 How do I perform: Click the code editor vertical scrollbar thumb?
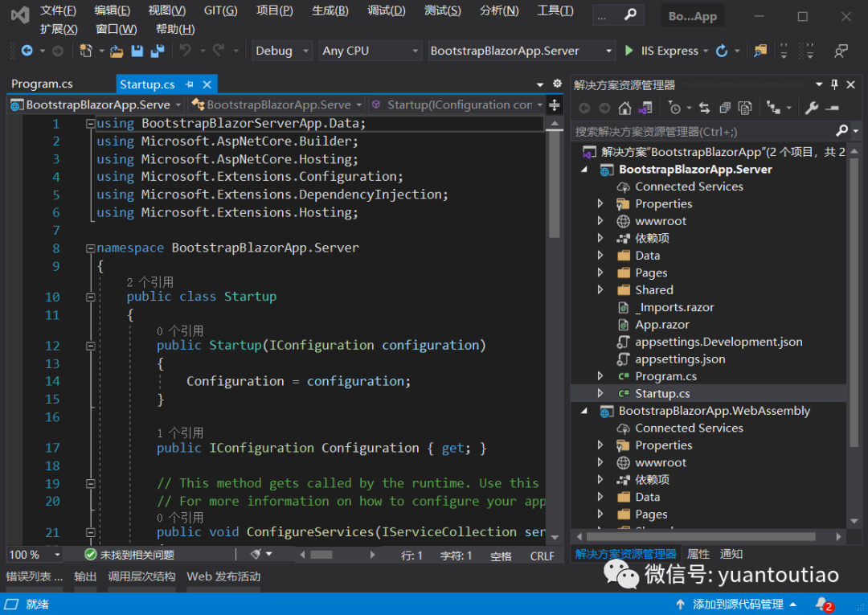tap(554, 186)
